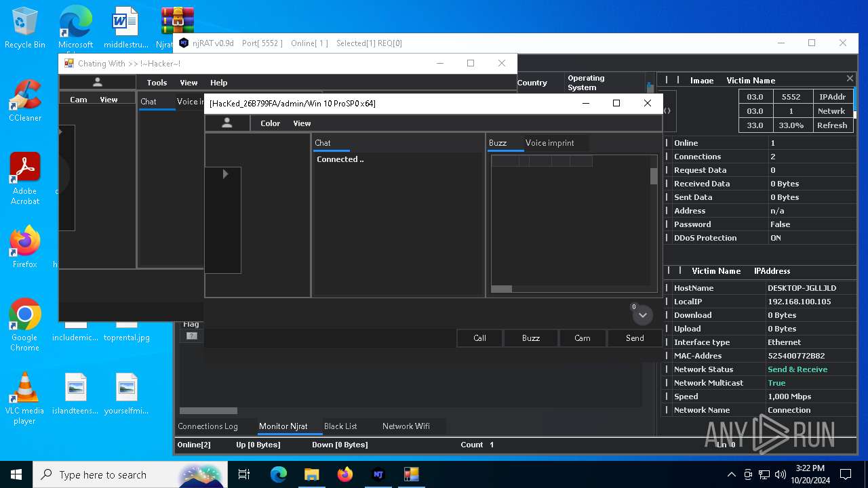
Task: Open the yourselfmi image file icon
Action: point(127,393)
